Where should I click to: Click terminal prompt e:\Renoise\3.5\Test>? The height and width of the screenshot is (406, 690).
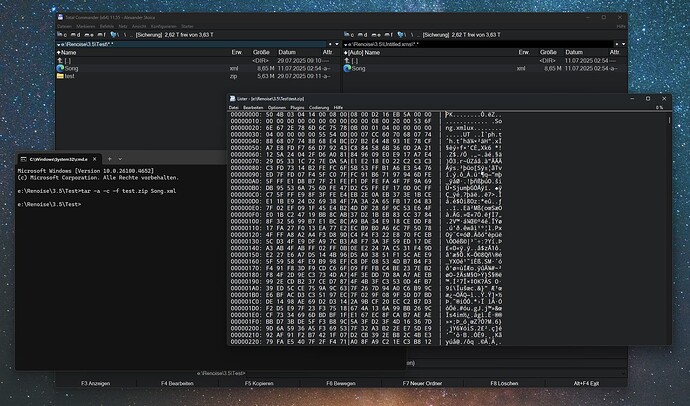(49, 205)
